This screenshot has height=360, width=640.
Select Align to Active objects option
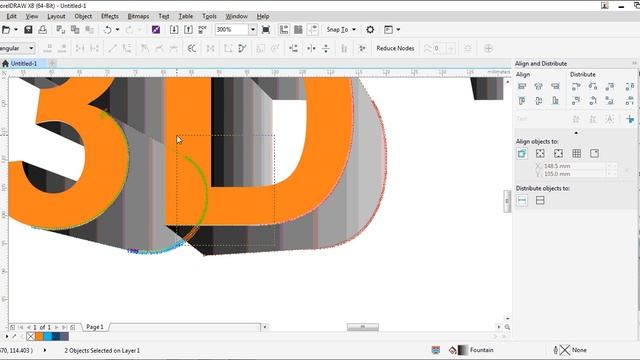tap(522, 153)
